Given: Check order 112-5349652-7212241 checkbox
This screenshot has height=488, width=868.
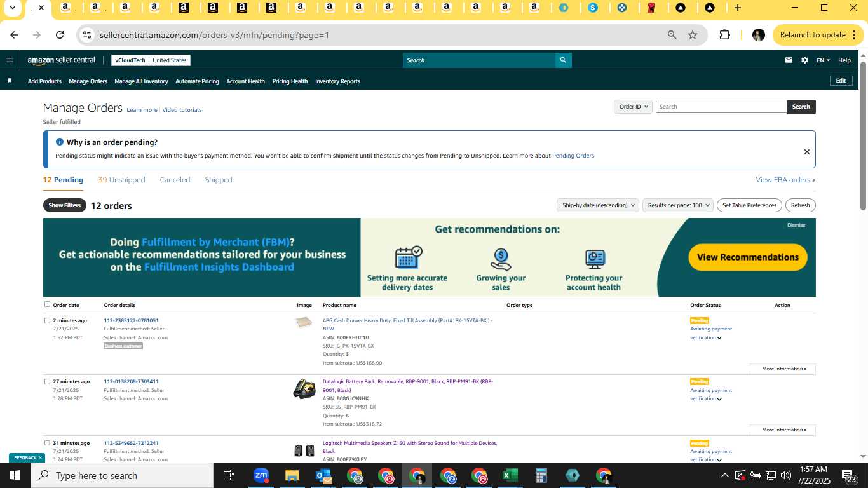Looking at the screenshot, I should tap(47, 443).
